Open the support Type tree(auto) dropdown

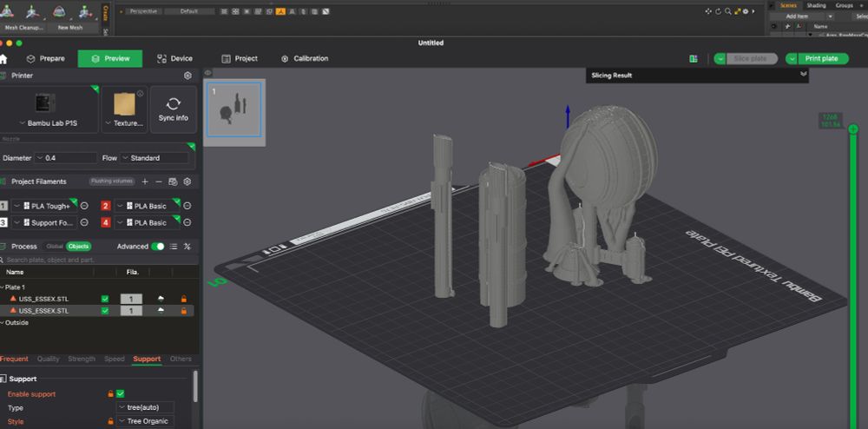coord(145,407)
